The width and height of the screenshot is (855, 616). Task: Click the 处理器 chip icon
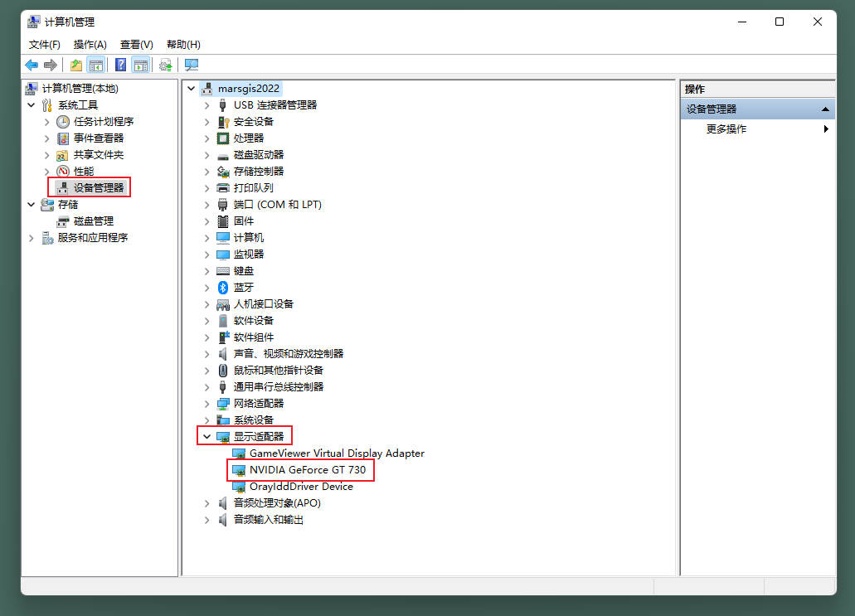[222, 138]
